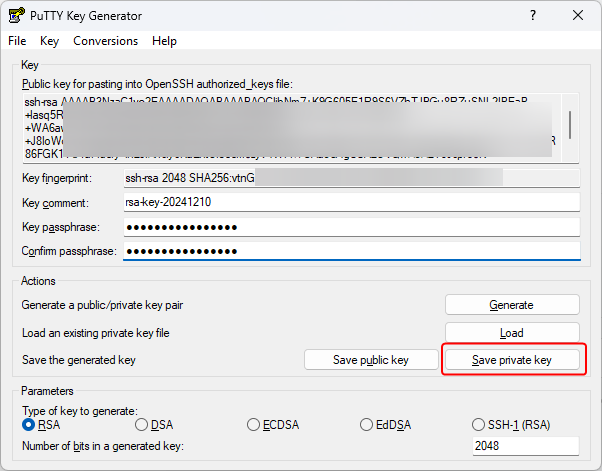Select the EdDSA key type
This screenshot has width=602, height=471.
[x=385, y=425]
